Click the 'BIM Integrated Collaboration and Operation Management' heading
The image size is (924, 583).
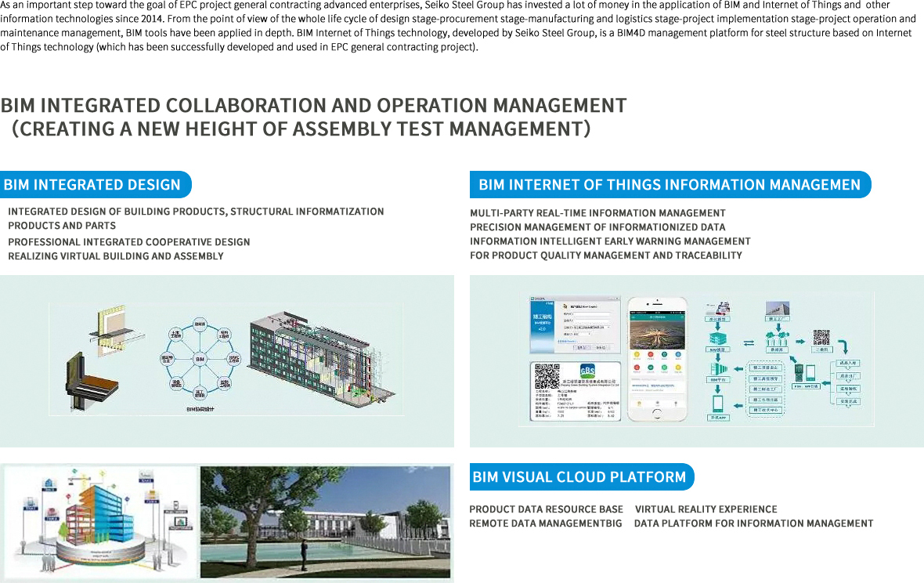[313, 106]
